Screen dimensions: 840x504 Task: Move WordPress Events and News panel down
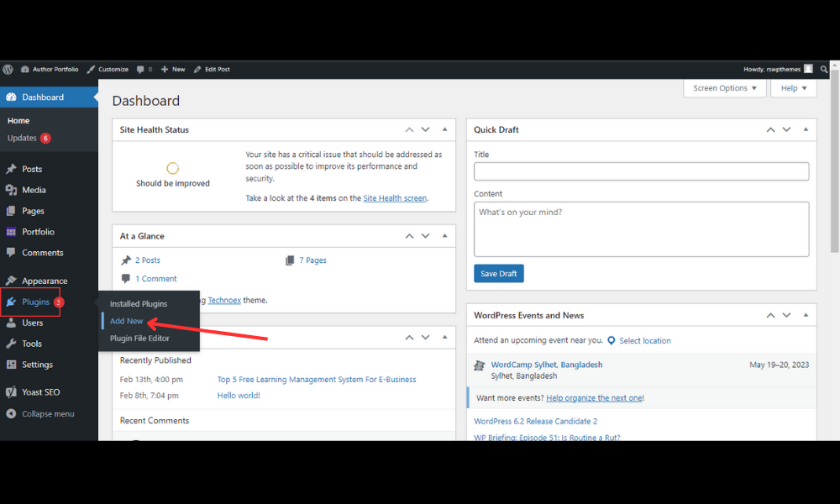pyautogui.click(x=786, y=316)
